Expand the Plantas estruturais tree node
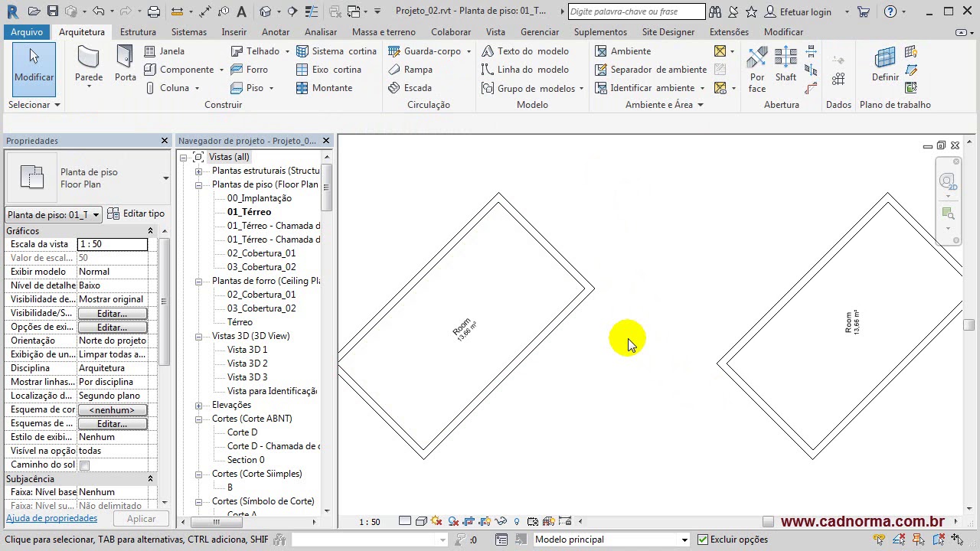Screen dimensions: 980x551 coord(198,171)
